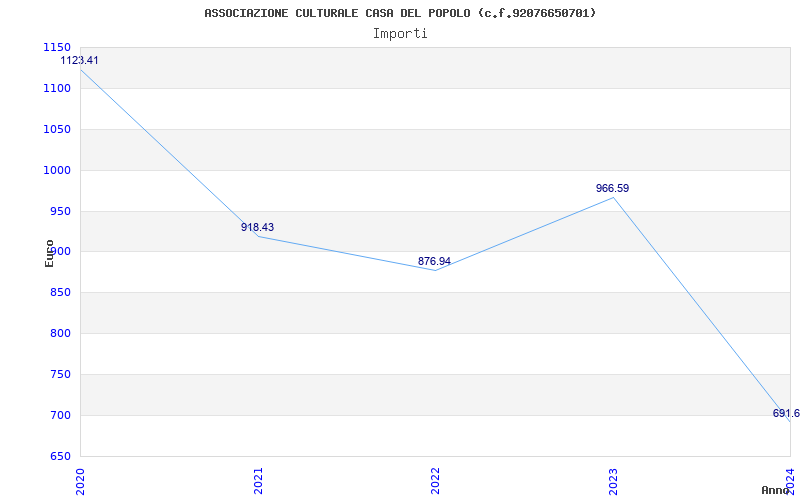
Task: Click the 950 y-axis value
Action: coord(60,211)
